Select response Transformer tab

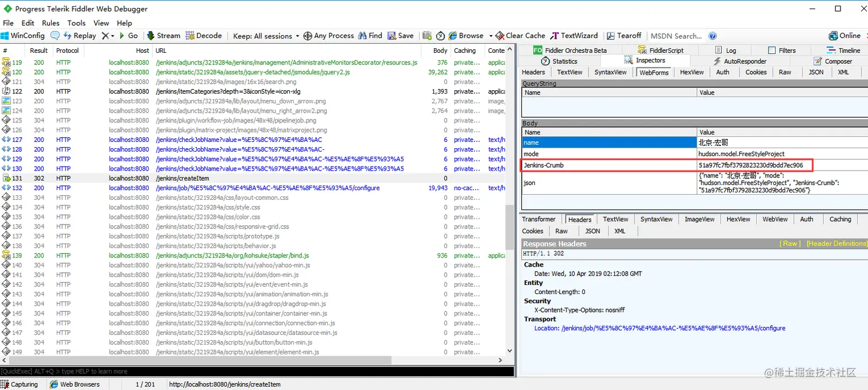[538, 219]
